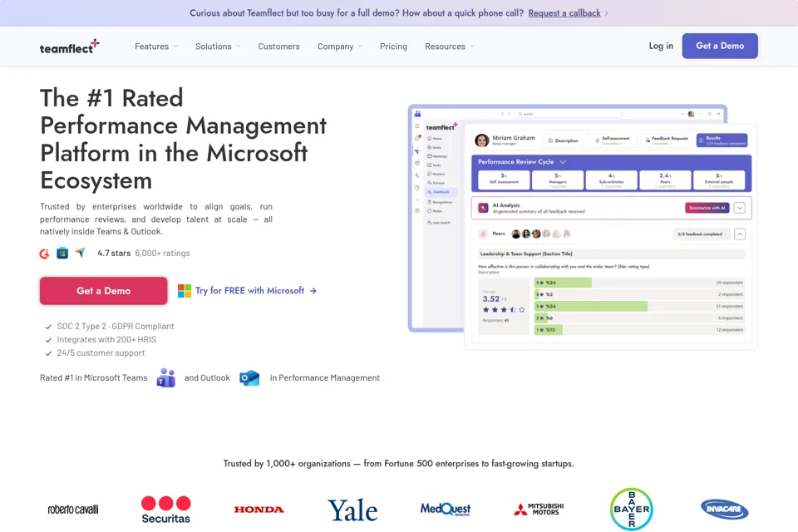Click the teamflect logo

[x=69, y=47]
